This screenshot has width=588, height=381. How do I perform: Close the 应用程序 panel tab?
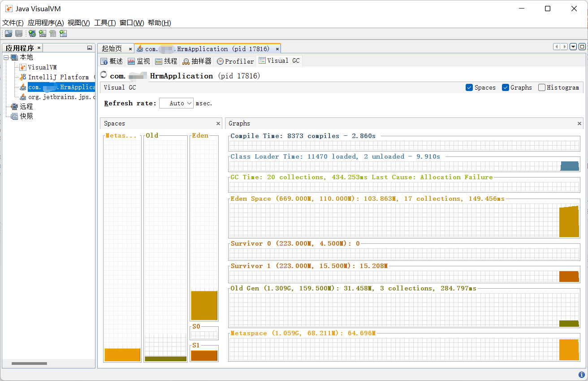39,48
